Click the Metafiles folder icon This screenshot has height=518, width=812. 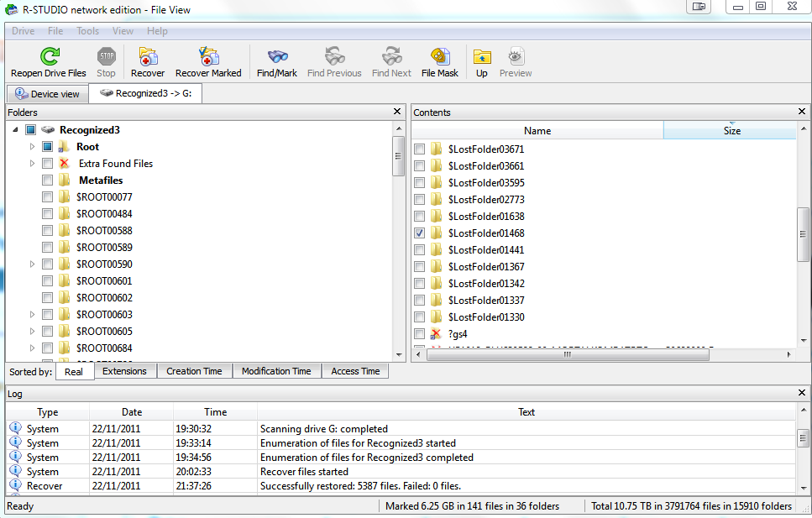pyautogui.click(x=64, y=181)
